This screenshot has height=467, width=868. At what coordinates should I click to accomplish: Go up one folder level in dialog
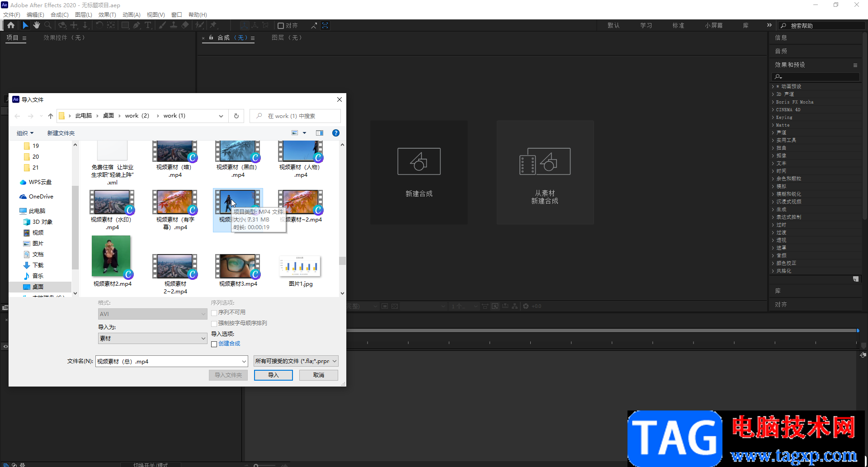(x=51, y=116)
